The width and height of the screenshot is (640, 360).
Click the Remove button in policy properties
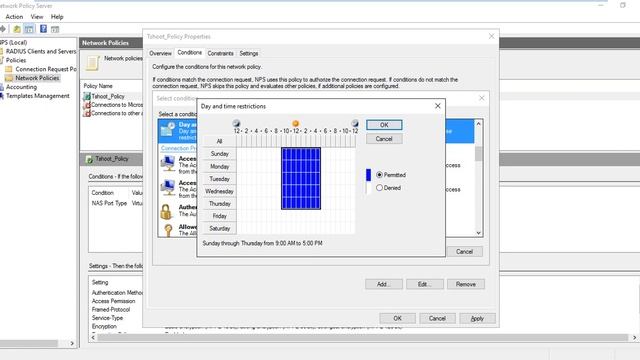click(466, 284)
